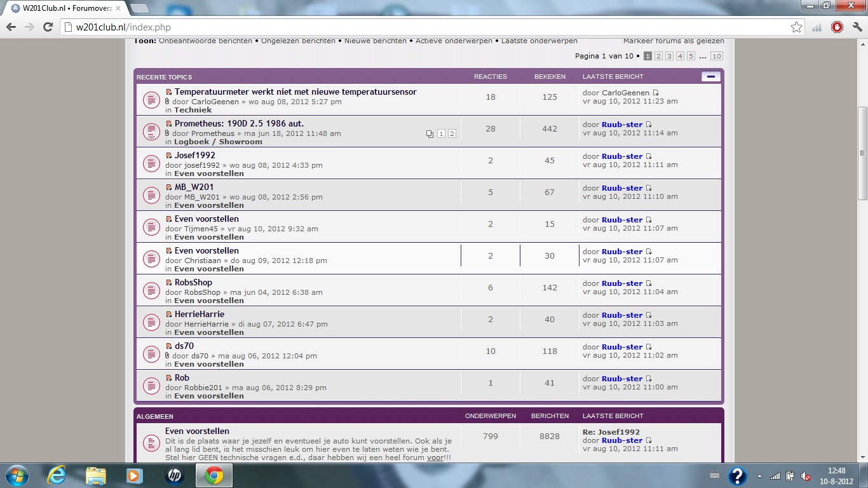
Task: Launch Internet Explorer from taskbar
Action: (57, 475)
